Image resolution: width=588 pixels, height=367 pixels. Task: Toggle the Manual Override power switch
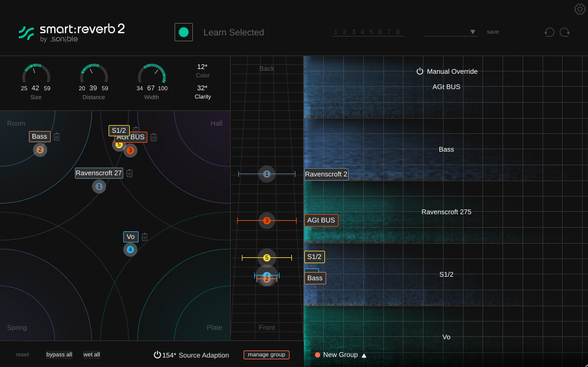pos(420,71)
